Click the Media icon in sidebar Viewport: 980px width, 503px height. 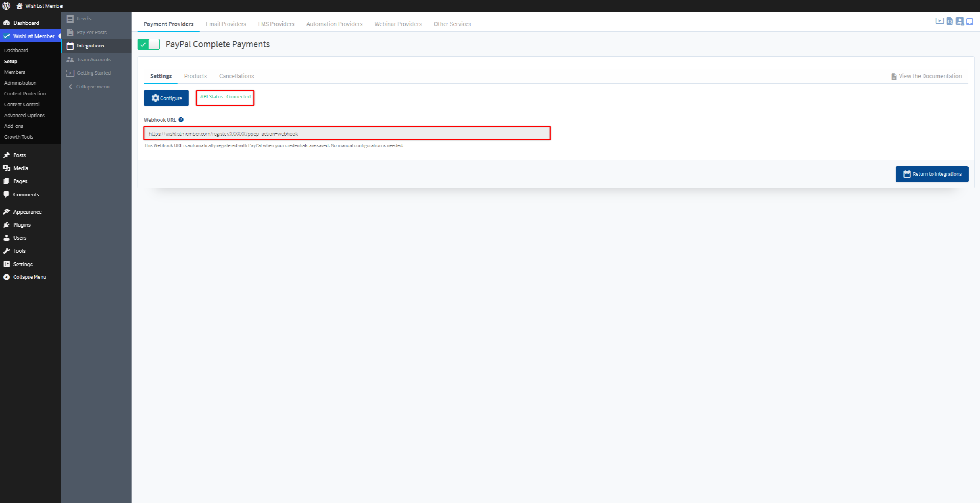click(7, 168)
